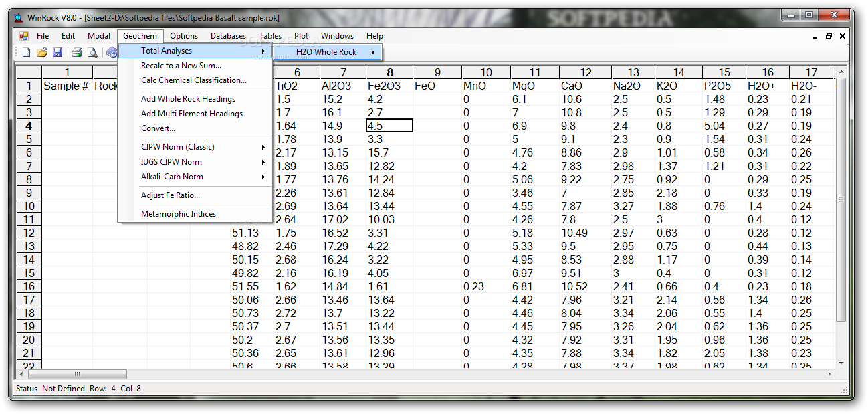
Task: Choose Calc Chemical Classification
Action: [x=195, y=80]
